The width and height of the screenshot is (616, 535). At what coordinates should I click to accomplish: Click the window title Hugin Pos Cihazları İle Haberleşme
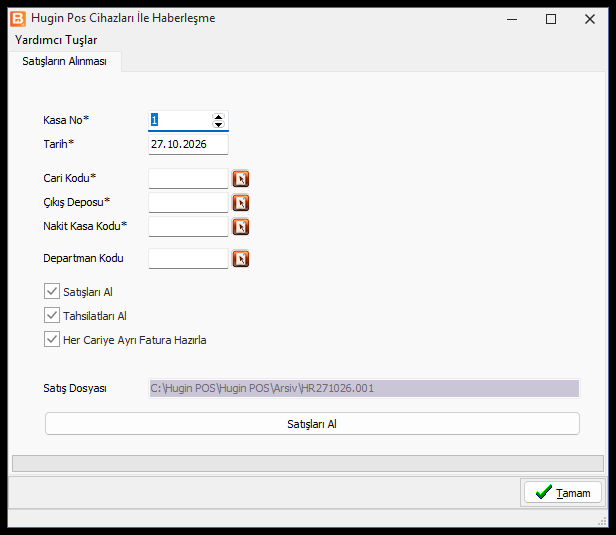click(x=123, y=18)
